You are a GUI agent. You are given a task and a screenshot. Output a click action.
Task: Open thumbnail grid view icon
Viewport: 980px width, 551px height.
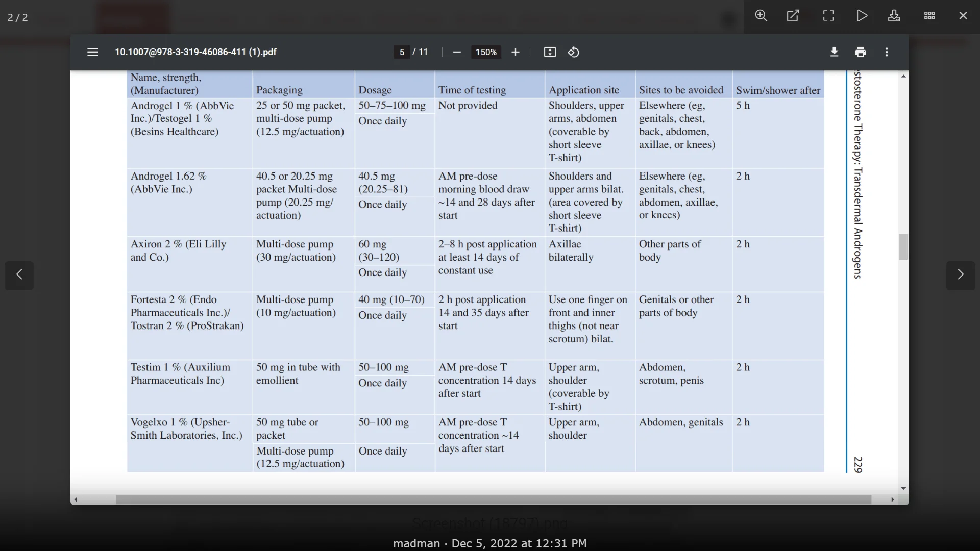click(929, 16)
